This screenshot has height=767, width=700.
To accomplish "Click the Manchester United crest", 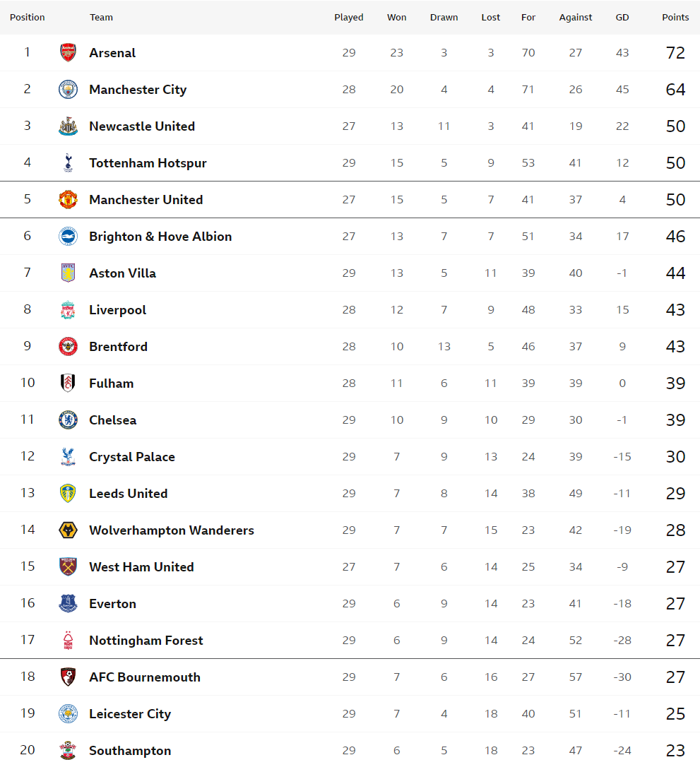I will point(68,200).
